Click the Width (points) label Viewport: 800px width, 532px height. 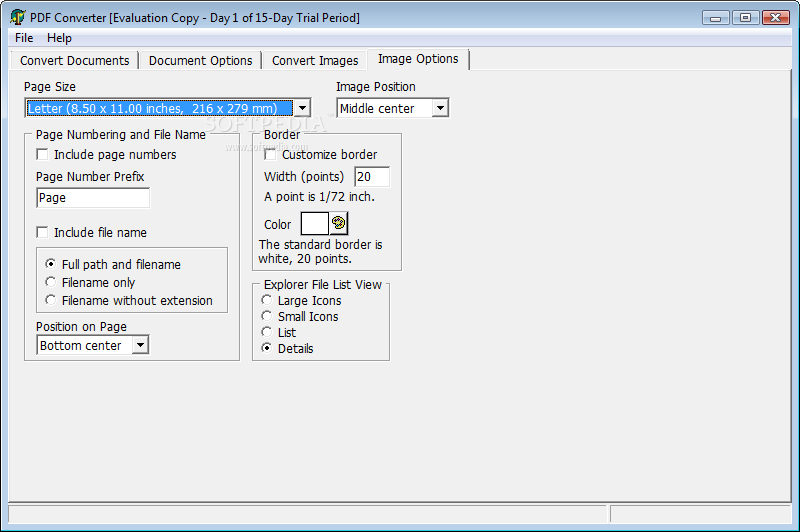coord(304,176)
